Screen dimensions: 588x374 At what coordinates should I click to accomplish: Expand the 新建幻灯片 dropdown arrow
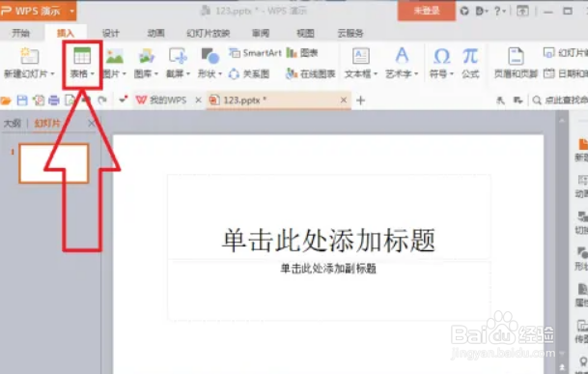click(x=52, y=74)
